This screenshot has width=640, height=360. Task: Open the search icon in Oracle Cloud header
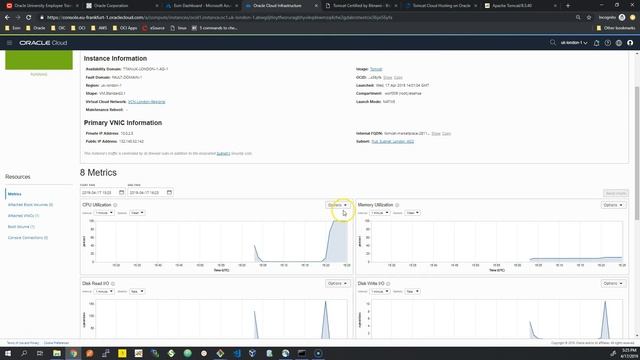[553, 42]
